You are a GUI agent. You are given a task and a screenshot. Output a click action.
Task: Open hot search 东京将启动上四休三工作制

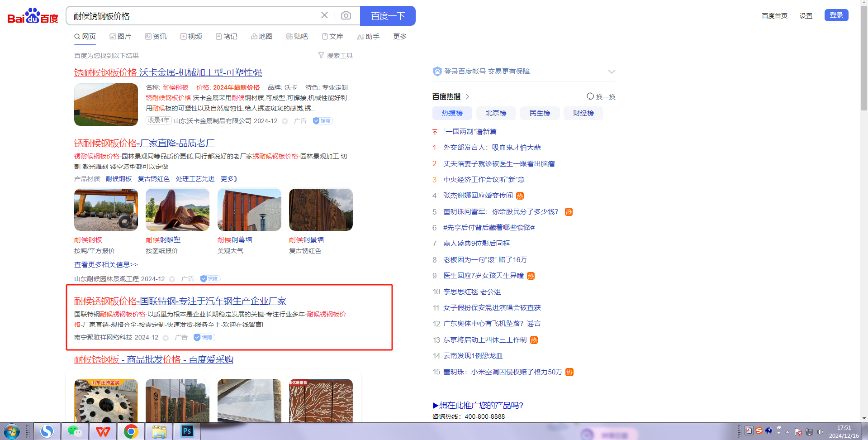485,340
